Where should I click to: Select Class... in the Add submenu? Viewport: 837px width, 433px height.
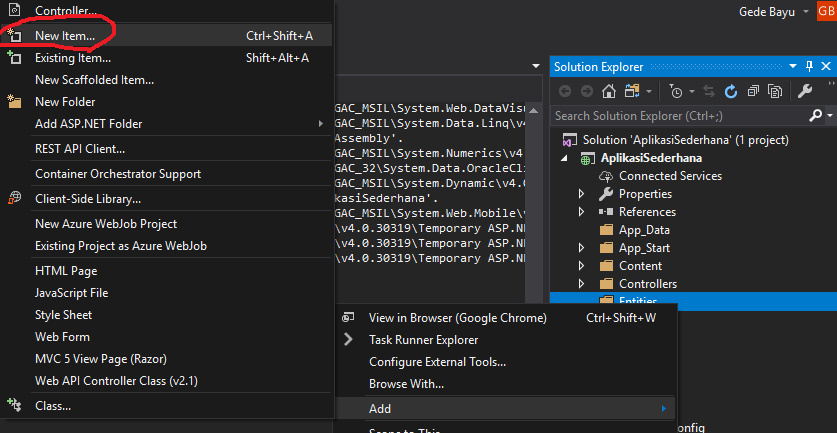52,406
